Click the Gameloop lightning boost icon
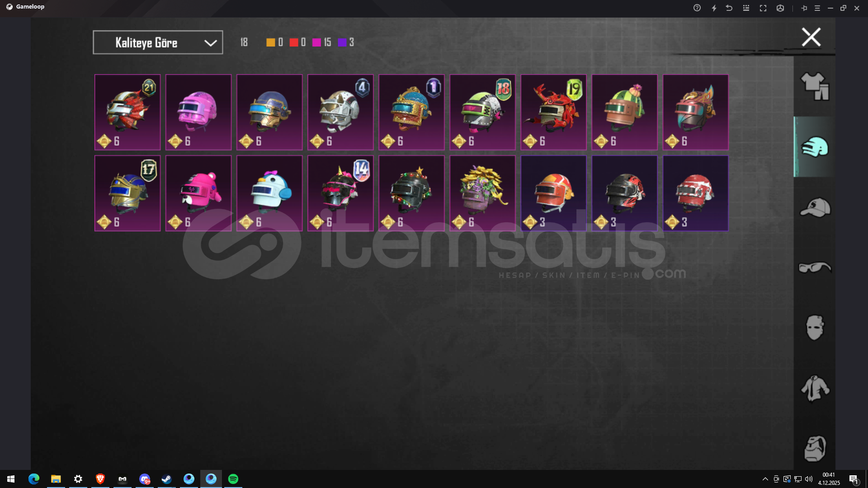Image resolution: width=868 pixels, height=488 pixels. pos(714,8)
